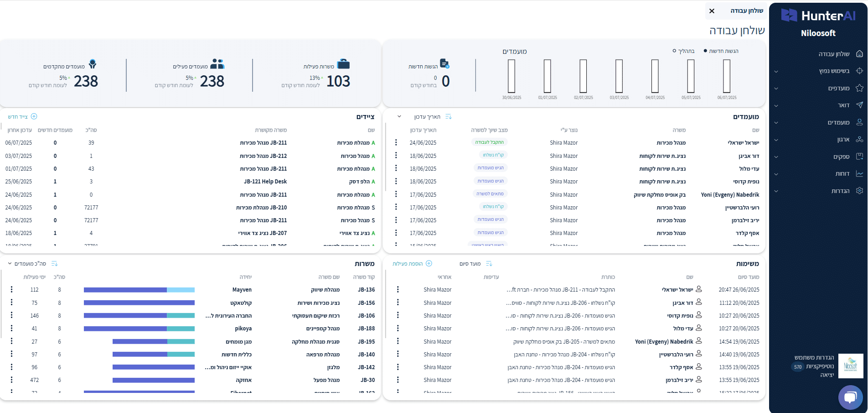Open the three-dot menu for job JB-136
This screenshot has width=868, height=413.
(12, 290)
